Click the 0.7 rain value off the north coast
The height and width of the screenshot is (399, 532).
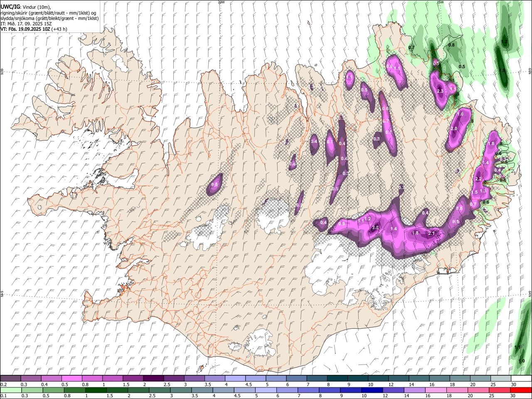(x=411, y=48)
